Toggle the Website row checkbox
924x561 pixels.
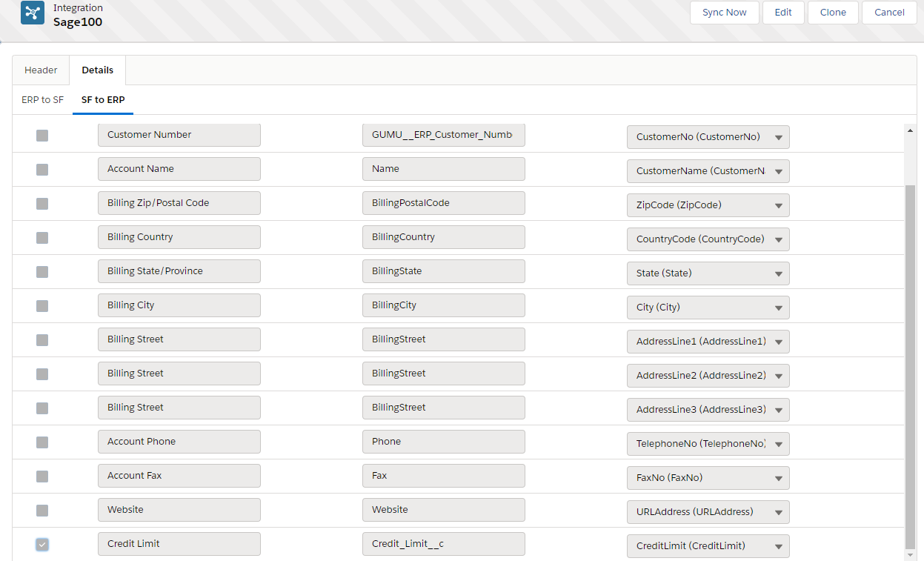coord(42,511)
